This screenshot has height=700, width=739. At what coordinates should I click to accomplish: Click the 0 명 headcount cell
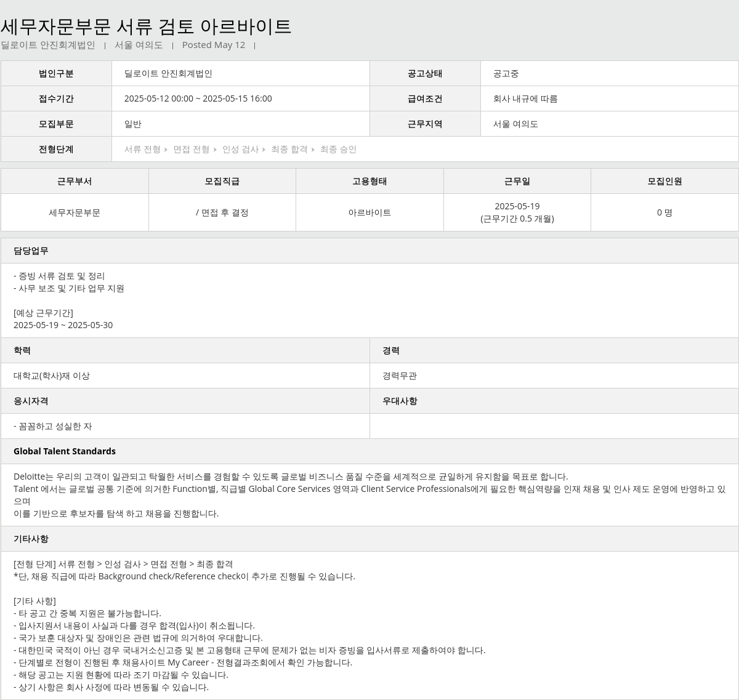(x=664, y=212)
